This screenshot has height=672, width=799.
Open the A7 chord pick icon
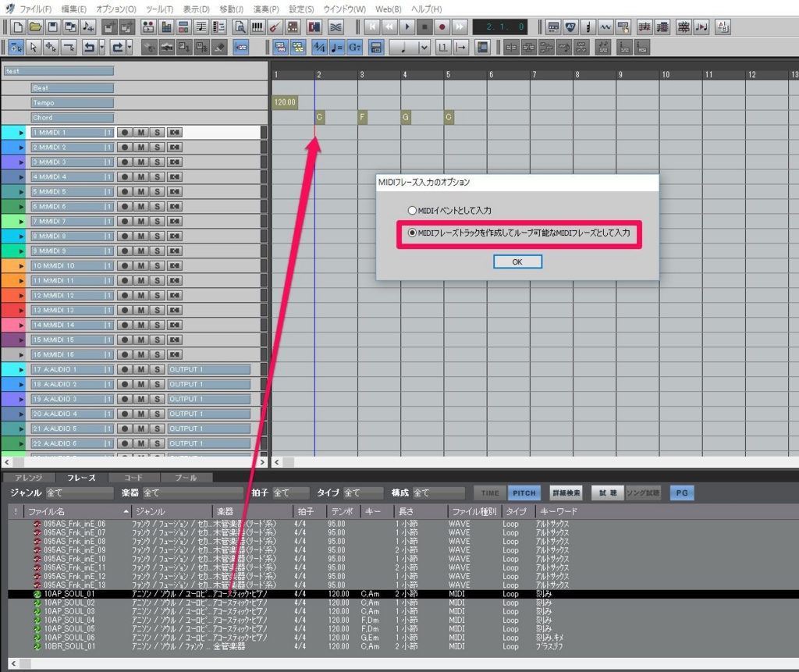[570, 27]
